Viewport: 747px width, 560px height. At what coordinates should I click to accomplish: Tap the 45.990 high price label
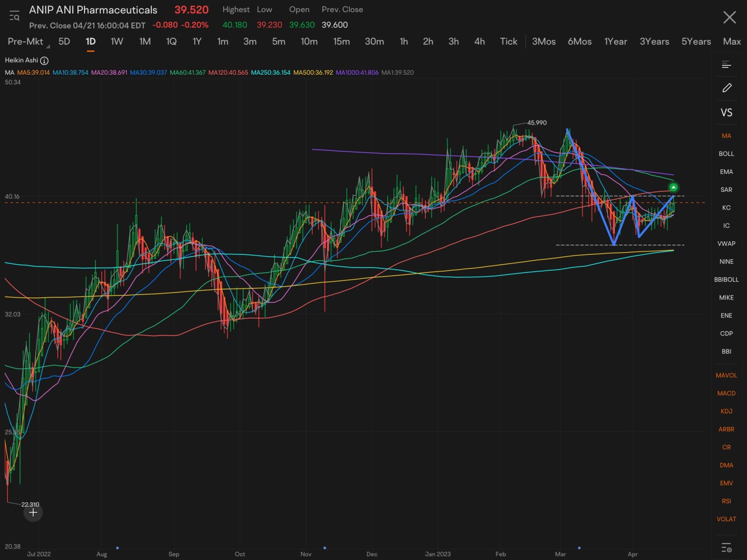[x=537, y=123]
